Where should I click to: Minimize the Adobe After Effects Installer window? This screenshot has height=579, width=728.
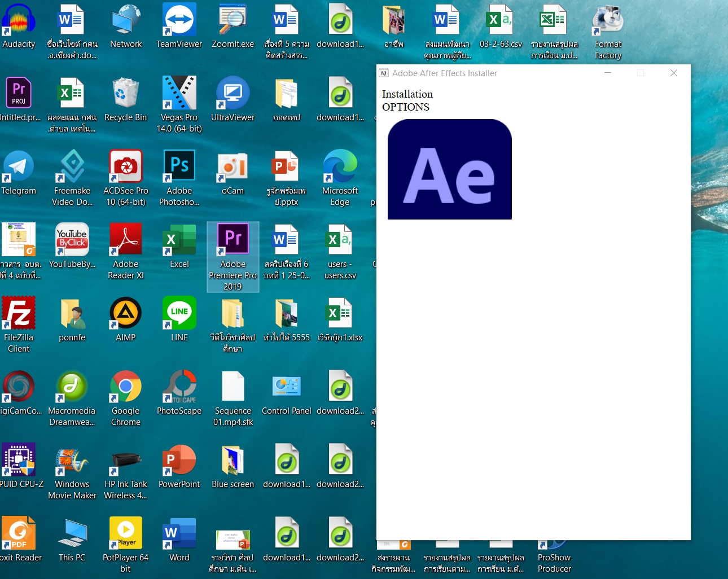608,73
